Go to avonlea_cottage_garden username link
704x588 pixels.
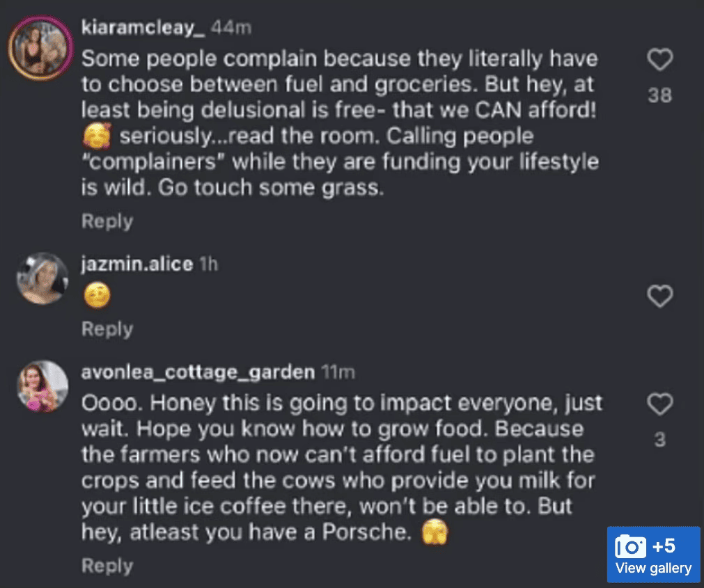[198, 372]
